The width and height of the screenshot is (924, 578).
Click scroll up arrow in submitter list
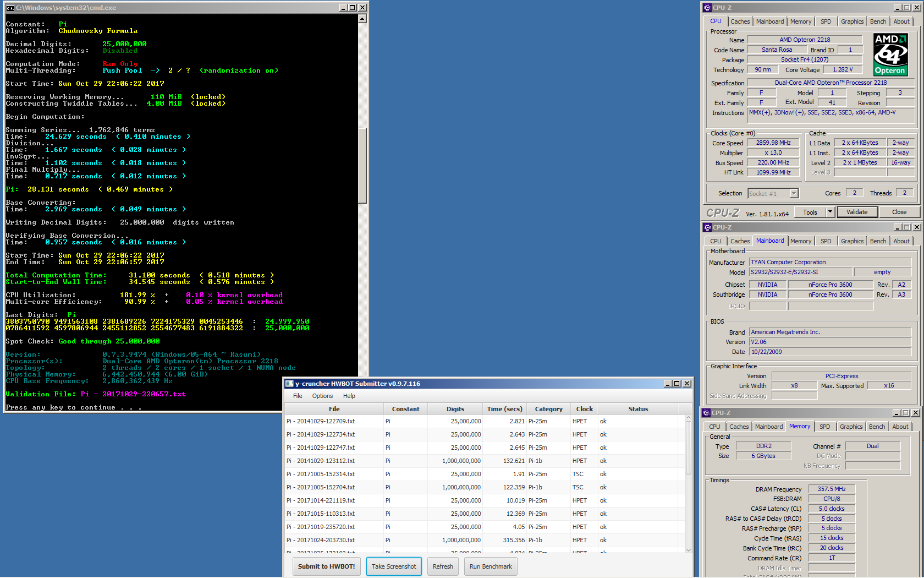(688, 418)
